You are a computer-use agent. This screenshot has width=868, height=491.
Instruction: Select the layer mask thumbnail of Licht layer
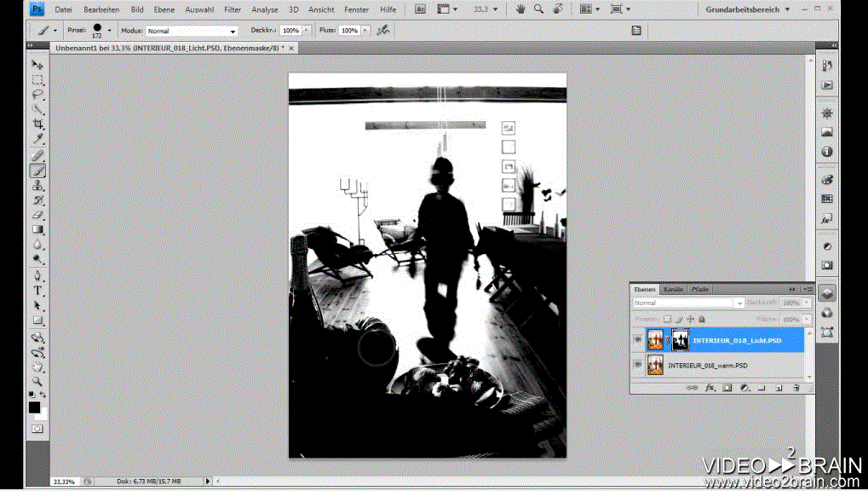click(x=681, y=340)
